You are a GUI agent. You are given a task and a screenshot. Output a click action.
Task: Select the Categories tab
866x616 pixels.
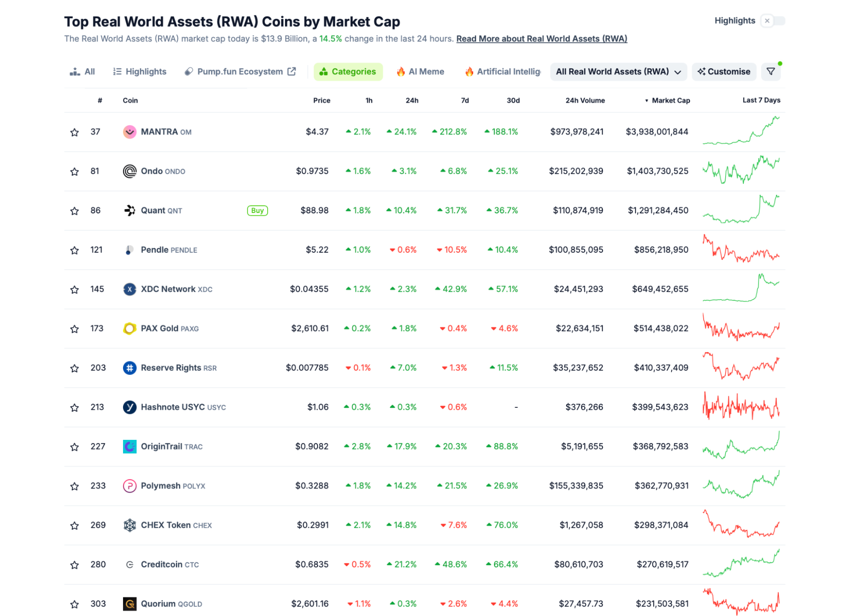pyautogui.click(x=348, y=71)
